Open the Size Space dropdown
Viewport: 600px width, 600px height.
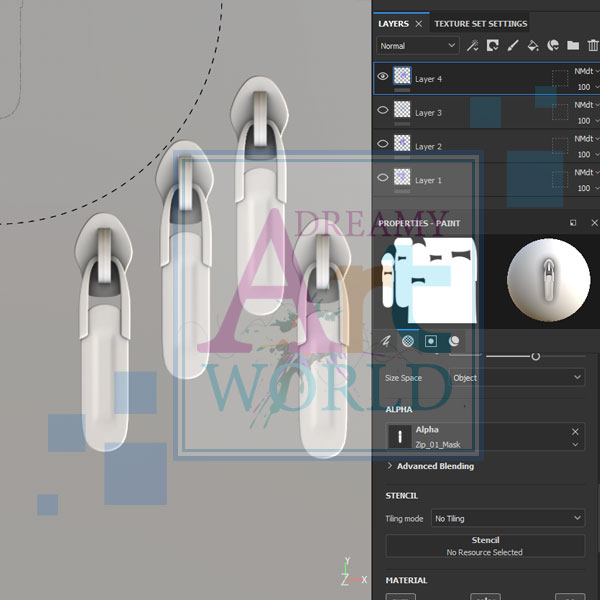tap(517, 378)
